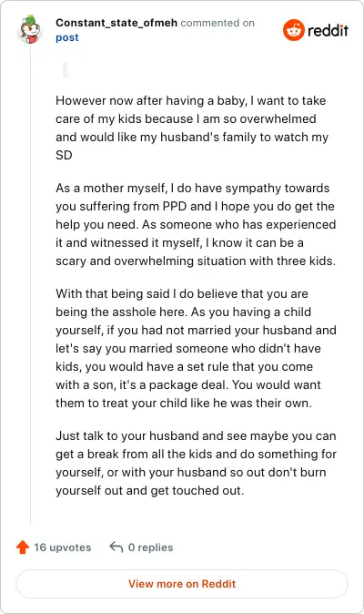The image size is (364, 614).
Task: Open the Constant_state_ofmeh user profile link
Action: [116, 23]
